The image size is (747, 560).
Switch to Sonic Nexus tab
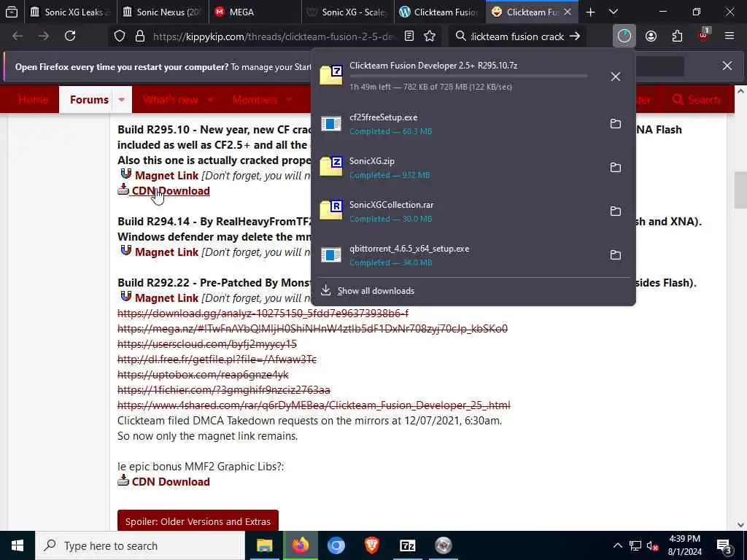click(163, 12)
